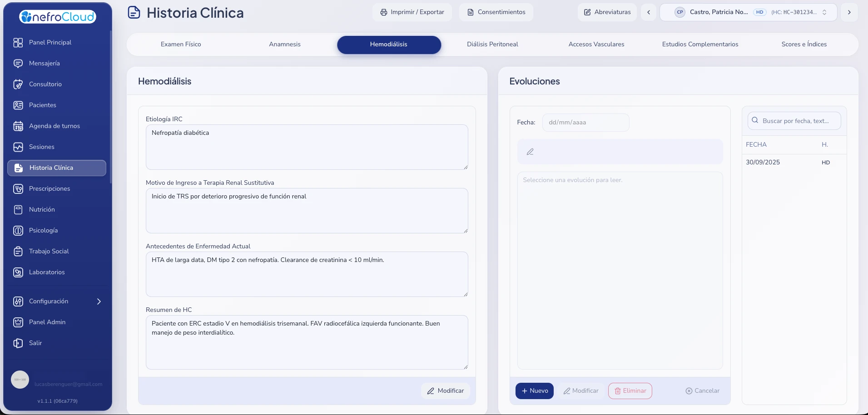Open the Psicología icon
The width and height of the screenshot is (868, 415).
point(18,231)
